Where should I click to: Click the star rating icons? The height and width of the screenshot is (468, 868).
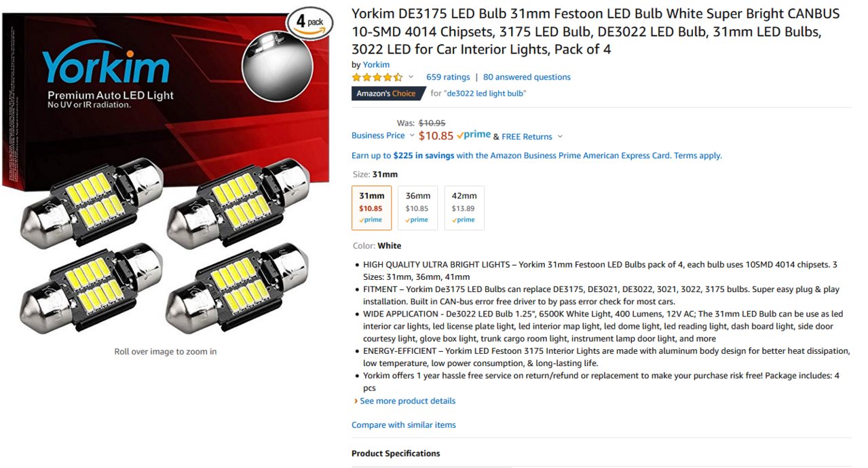[377, 77]
